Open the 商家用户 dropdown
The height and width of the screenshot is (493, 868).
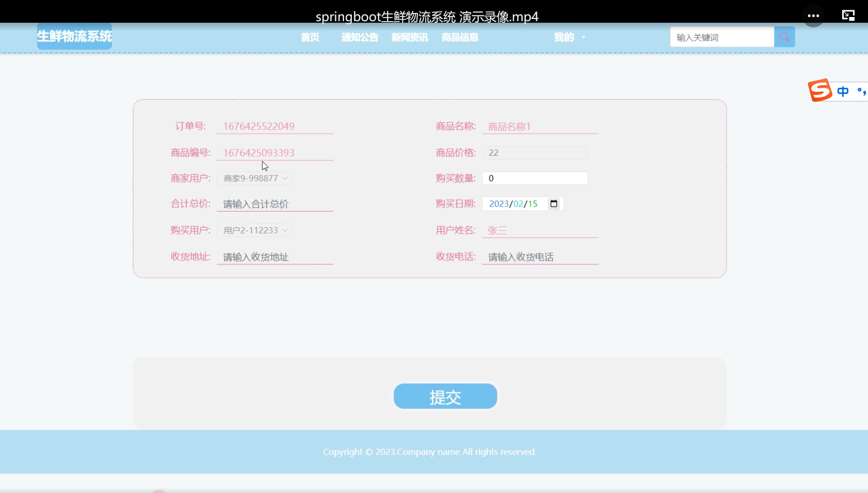pos(254,178)
